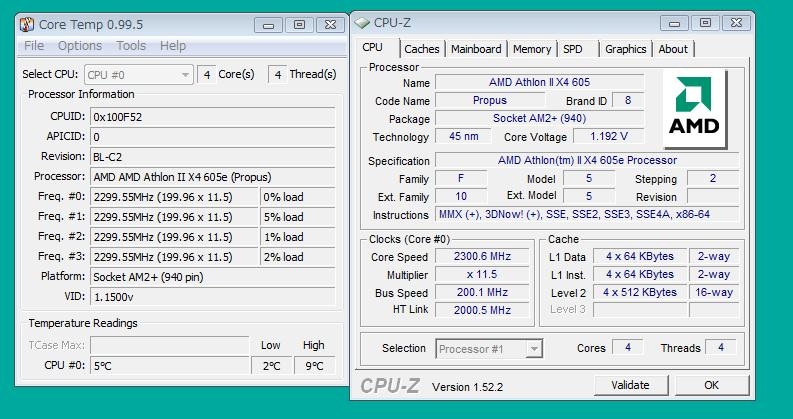Click the Multiplier value x 11.5
Viewport: 793px width, 419px height.
click(x=482, y=275)
